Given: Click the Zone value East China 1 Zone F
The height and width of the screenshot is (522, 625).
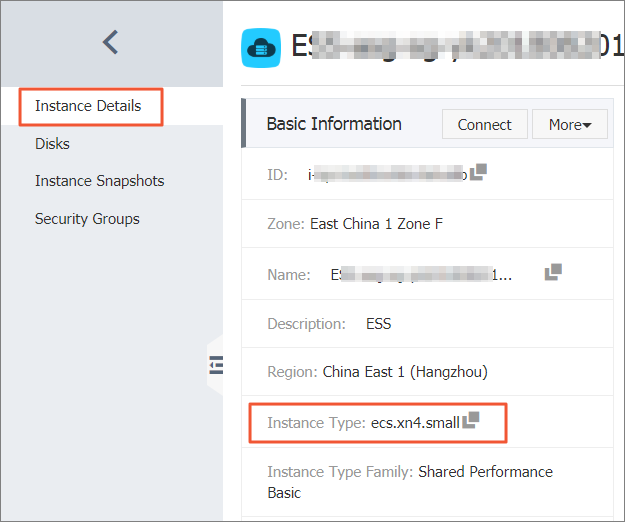Looking at the screenshot, I should [376, 224].
